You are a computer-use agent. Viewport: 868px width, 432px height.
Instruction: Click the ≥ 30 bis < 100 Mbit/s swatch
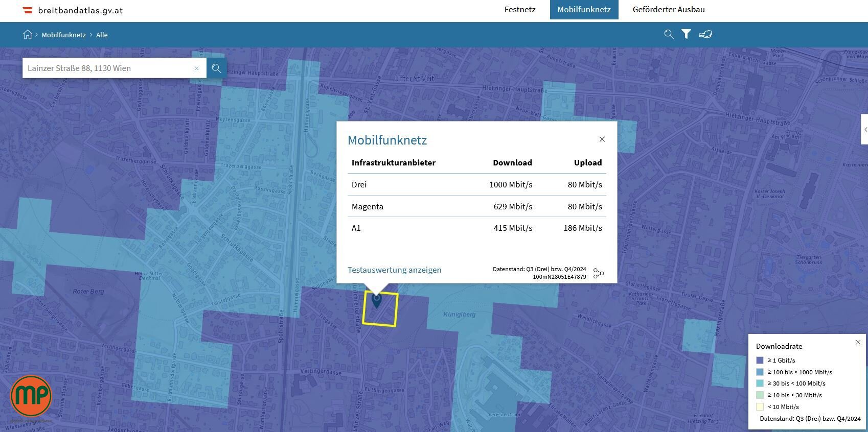pyautogui.click(x=760, y=383)
